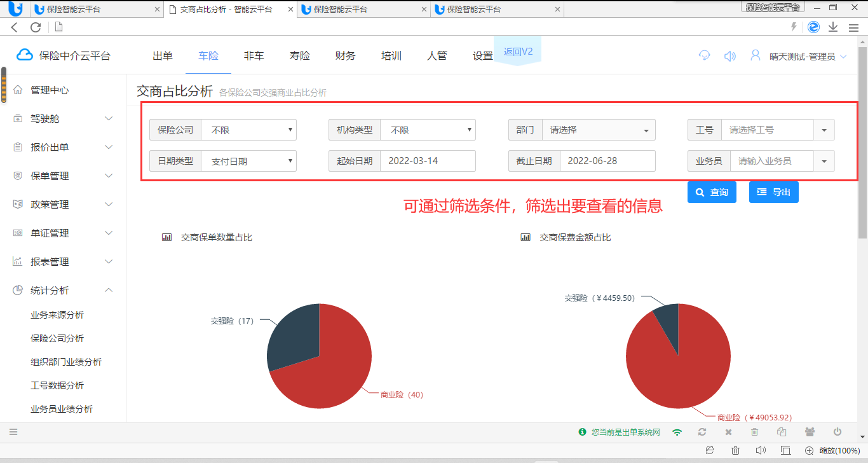Click the copy pages icon in status bar

(782, 432)
